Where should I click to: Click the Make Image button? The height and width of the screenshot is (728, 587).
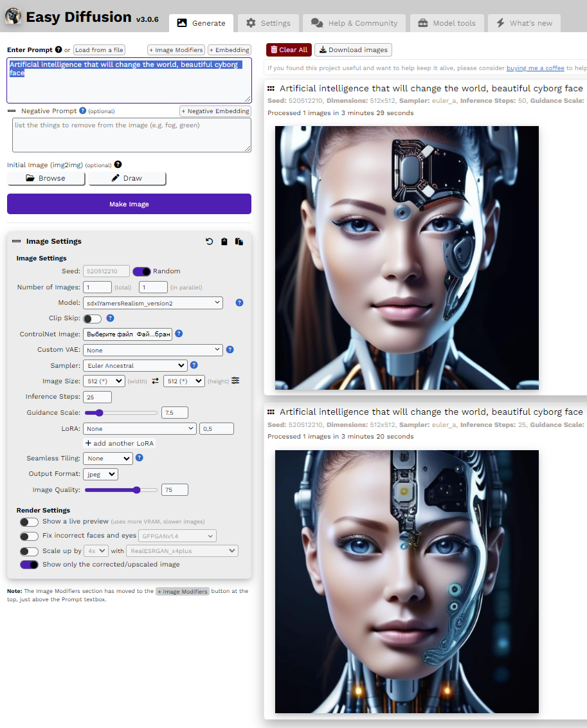129,204
